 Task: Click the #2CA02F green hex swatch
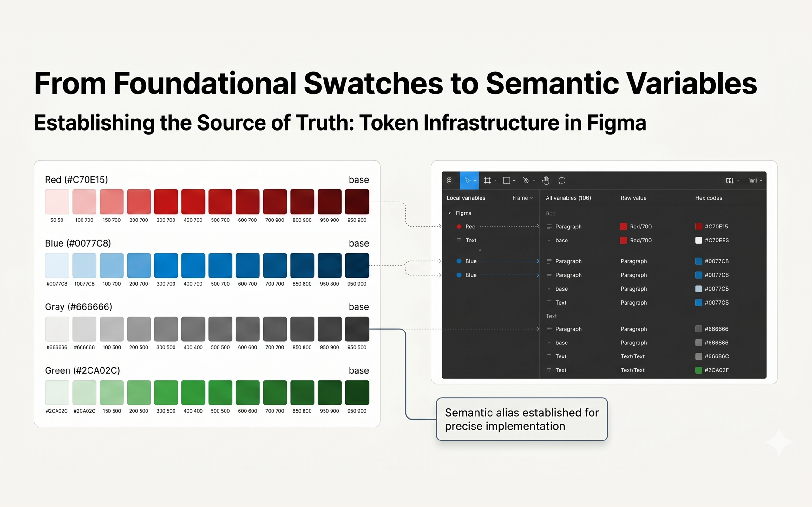[698, 370]
